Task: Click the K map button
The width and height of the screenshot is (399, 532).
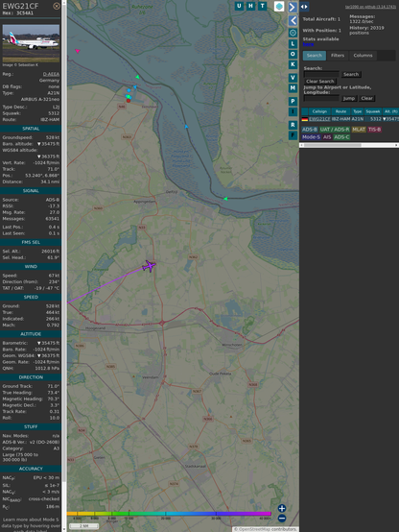Action: tap(293, 64)
